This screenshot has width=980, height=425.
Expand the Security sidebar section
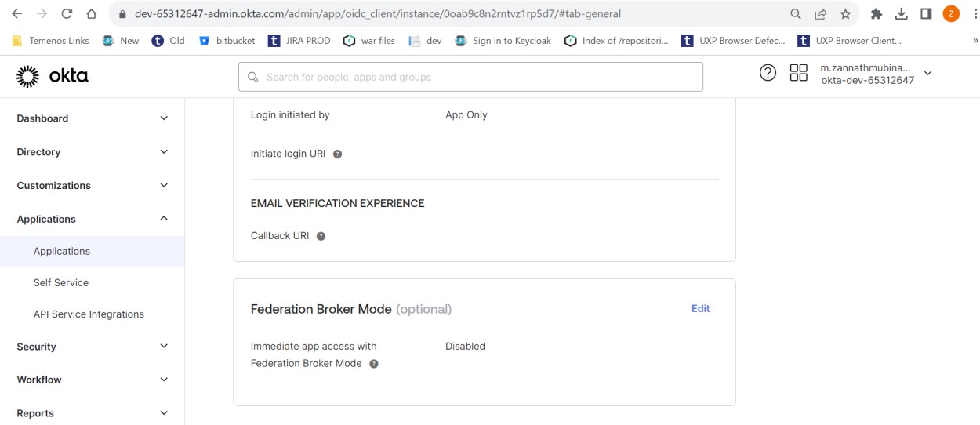tap(164, 346)
